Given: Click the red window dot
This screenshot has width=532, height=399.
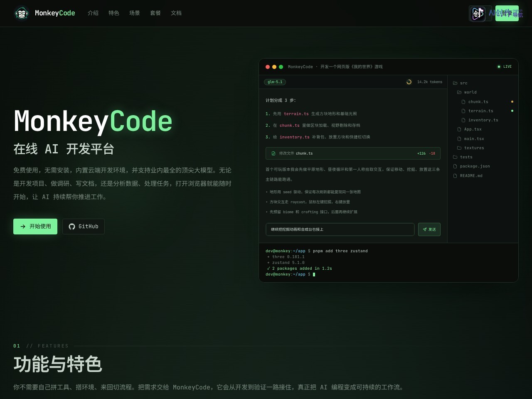Looking at the screenshot, I should coord(268,66).
